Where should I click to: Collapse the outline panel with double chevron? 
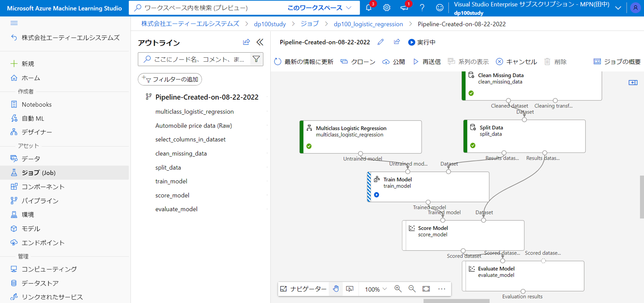click(x=260, y=42)
